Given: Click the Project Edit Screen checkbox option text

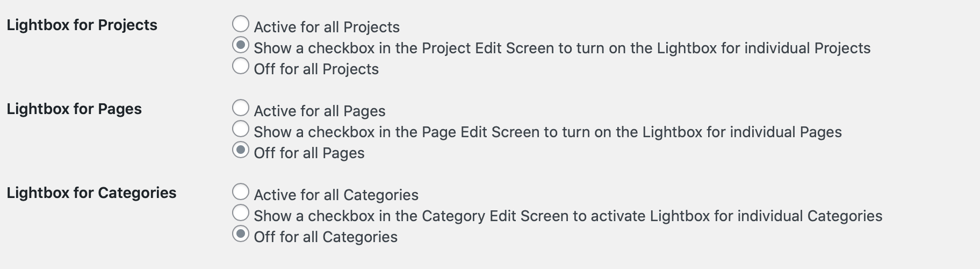Looking at the screenshot, I should point(562,48).
